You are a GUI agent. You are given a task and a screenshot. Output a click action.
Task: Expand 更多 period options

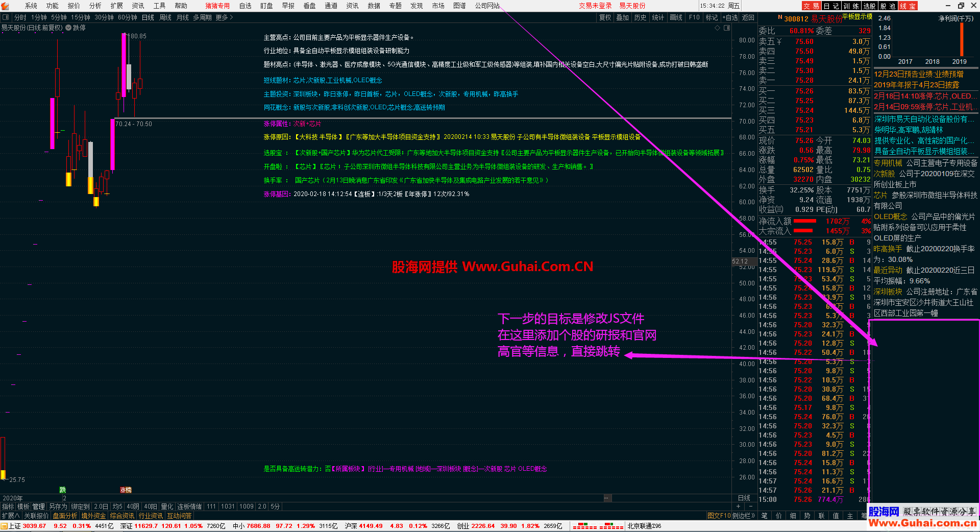pyautogui.click(x=224, y=17)
